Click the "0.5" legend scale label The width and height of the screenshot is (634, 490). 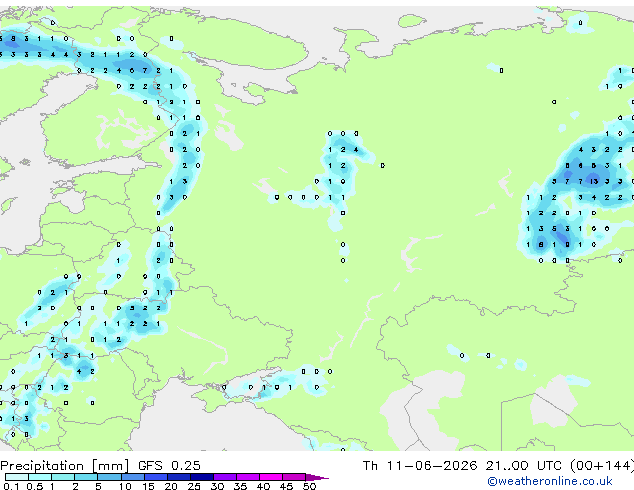[x=35, y=486]
